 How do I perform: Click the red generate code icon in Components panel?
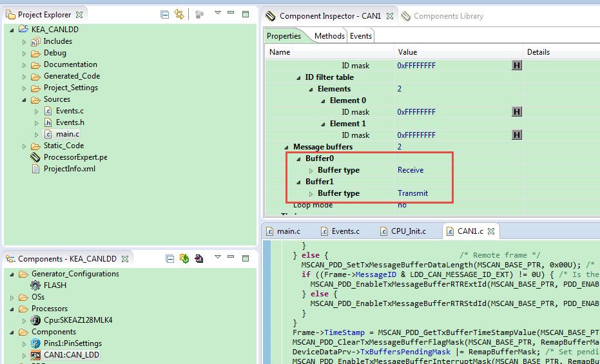(x=199, y=258)
